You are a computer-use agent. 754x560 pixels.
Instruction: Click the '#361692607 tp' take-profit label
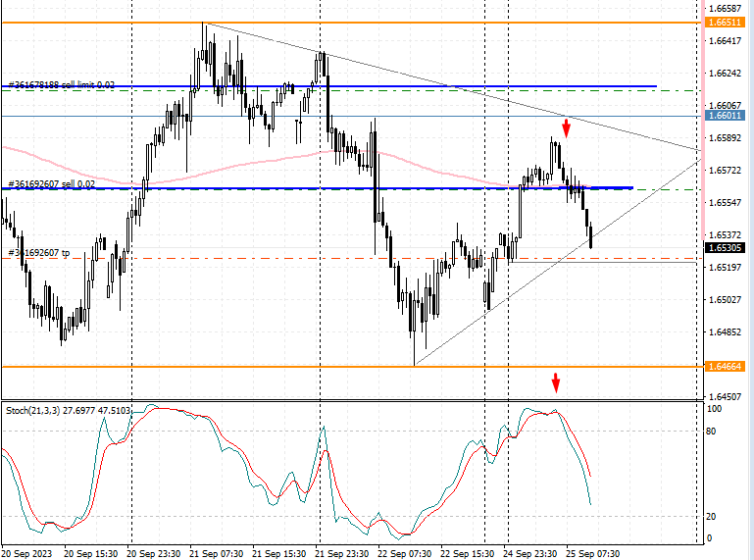(39, 253)
